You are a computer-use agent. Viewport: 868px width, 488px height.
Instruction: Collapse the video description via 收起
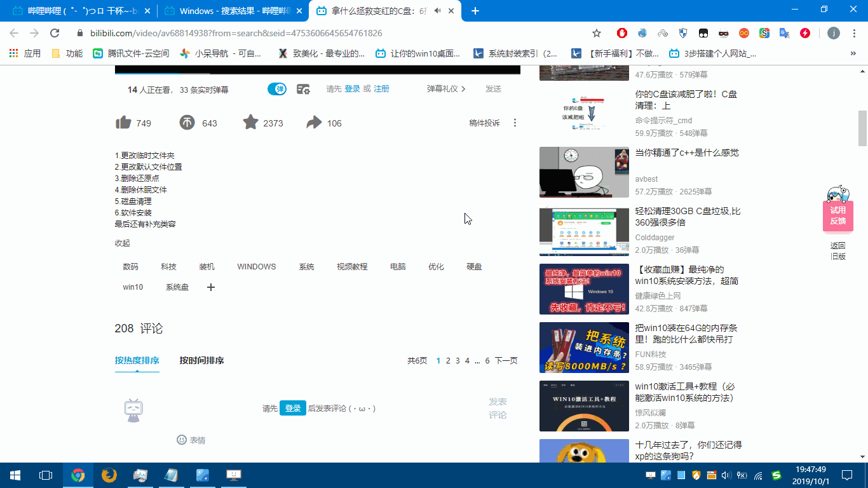pos(121,243)
